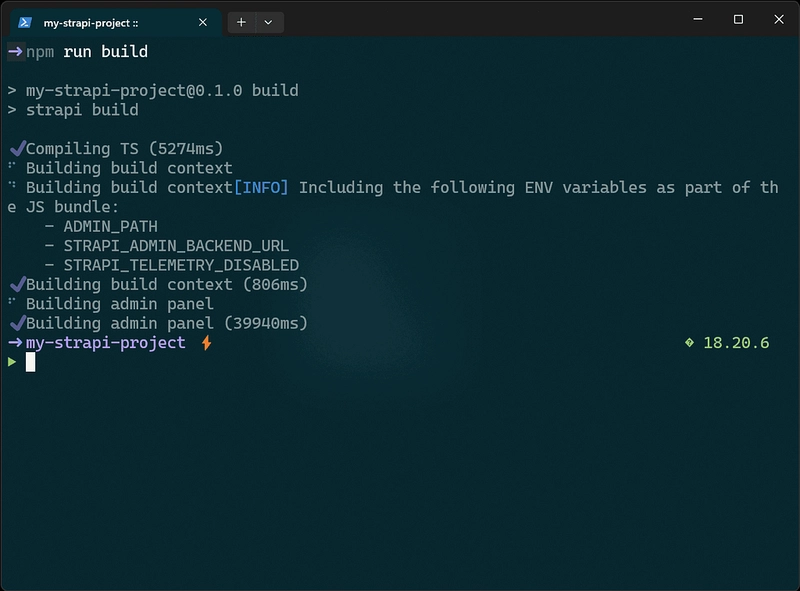Expand the new tab profile dropdown

268,22
